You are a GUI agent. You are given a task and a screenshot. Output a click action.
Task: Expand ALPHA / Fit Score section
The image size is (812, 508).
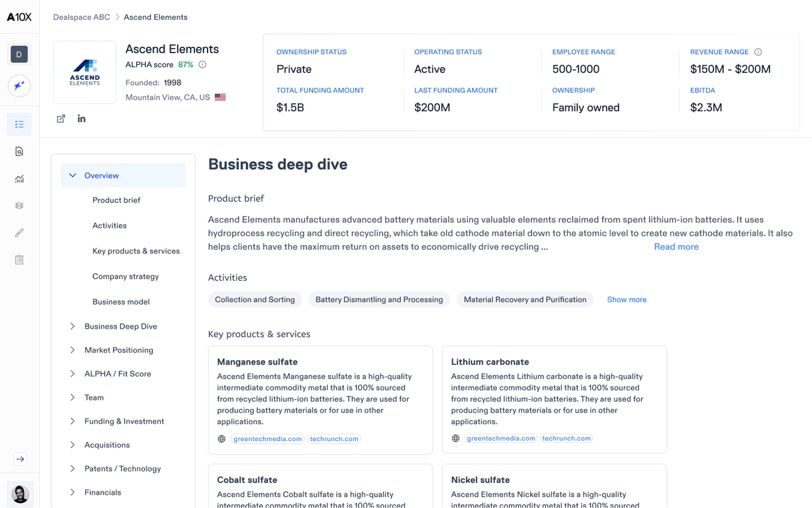118,374
